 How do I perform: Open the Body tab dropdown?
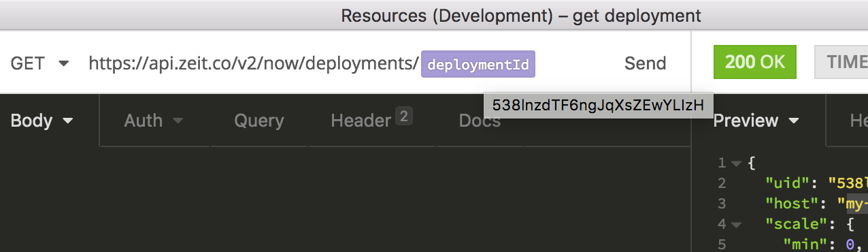click(x=41, y=121)
